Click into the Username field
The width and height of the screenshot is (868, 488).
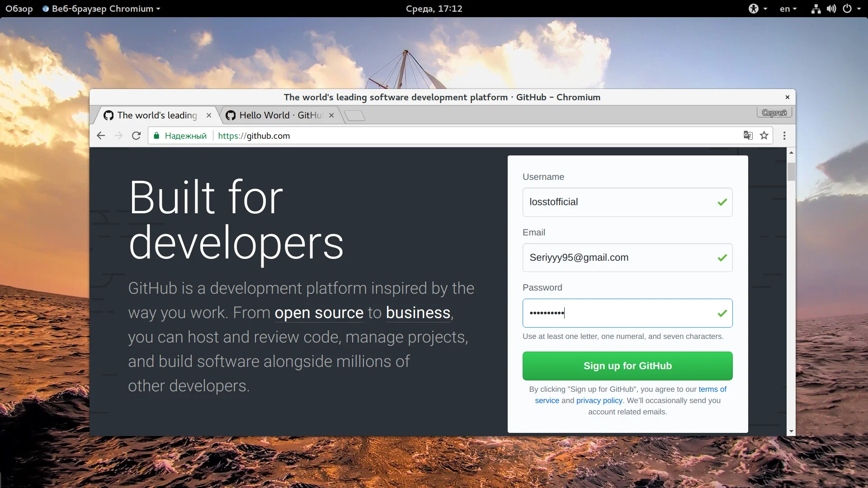pyautogui.click(x=619, y=202)
